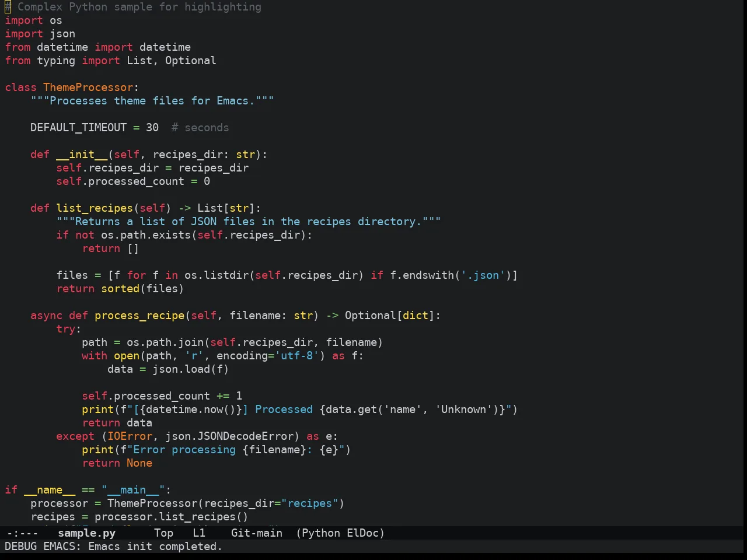Click the async keyword
Viewport: 747px width, 560px height.
pyautogui.click(x=46, y=316)
